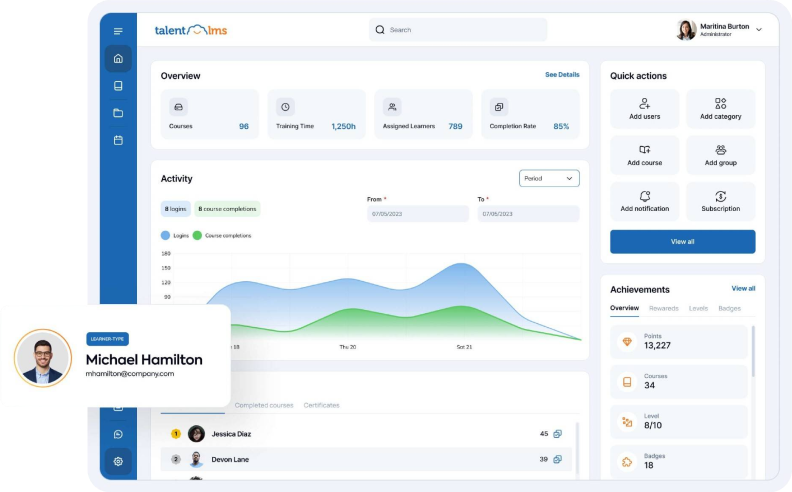Switch to the Rewards tab in Achievements
Screen dimensions: 792x492
pyautogui.click(x=663, y=308)
